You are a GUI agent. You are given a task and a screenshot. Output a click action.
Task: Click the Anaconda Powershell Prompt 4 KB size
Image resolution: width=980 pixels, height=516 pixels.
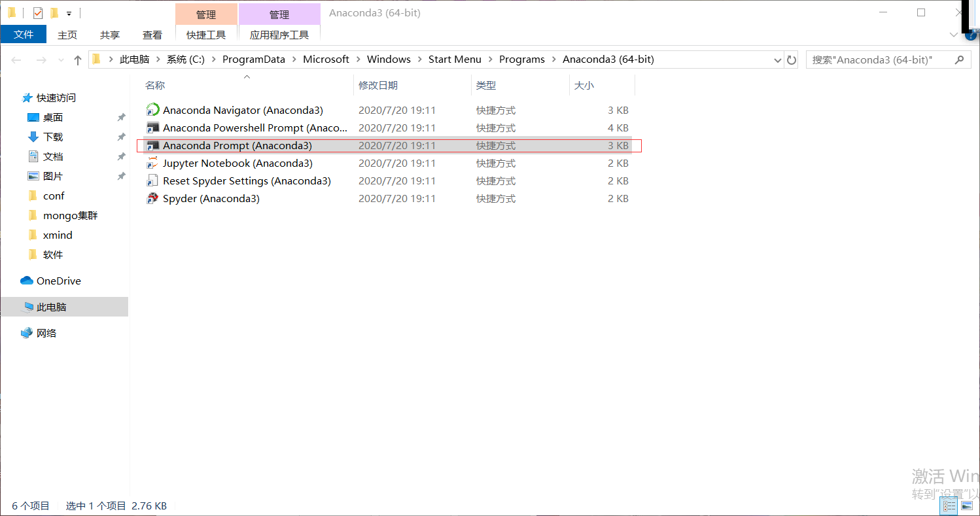[x=618, y=128]
